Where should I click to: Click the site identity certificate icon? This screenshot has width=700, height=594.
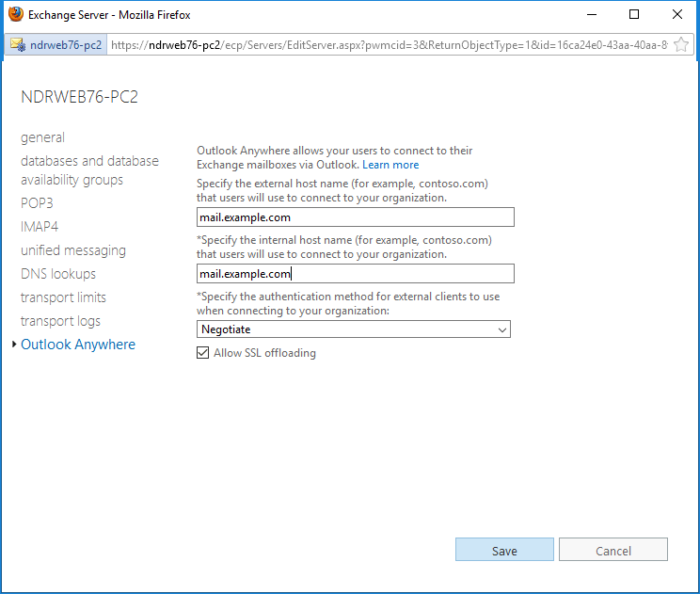(18, 44)
